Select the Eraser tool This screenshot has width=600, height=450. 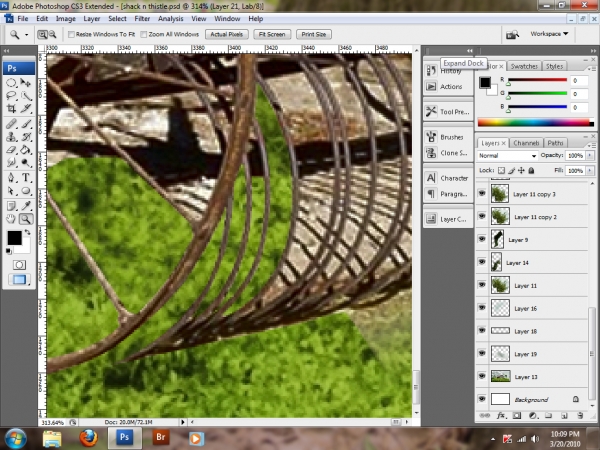[11, 150]
